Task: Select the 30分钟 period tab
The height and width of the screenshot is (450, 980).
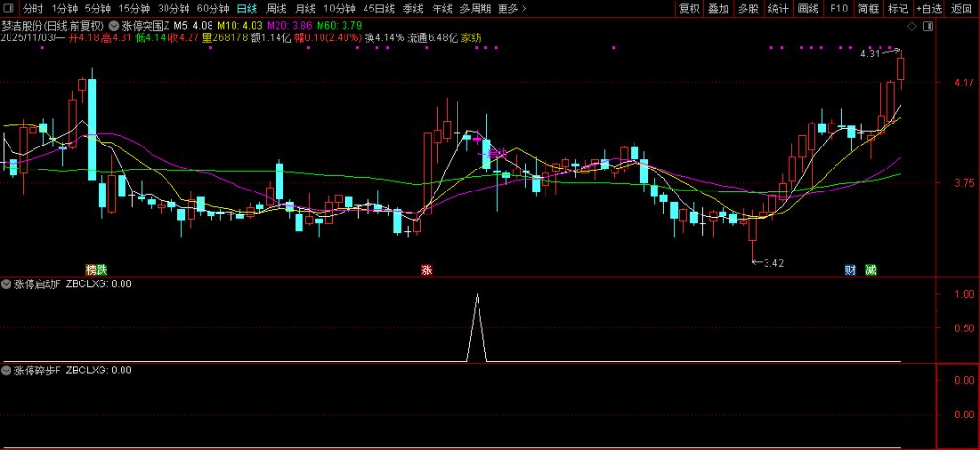Action: coord(173,9)
